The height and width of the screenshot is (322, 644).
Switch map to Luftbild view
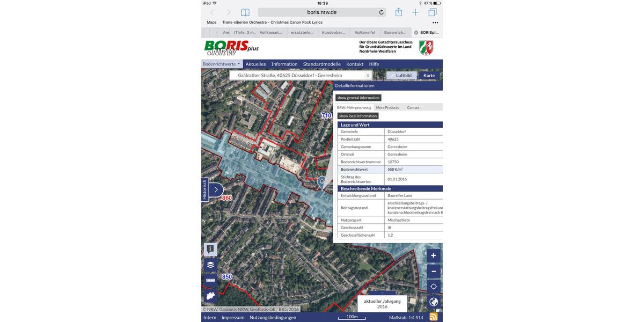(401, 76)
